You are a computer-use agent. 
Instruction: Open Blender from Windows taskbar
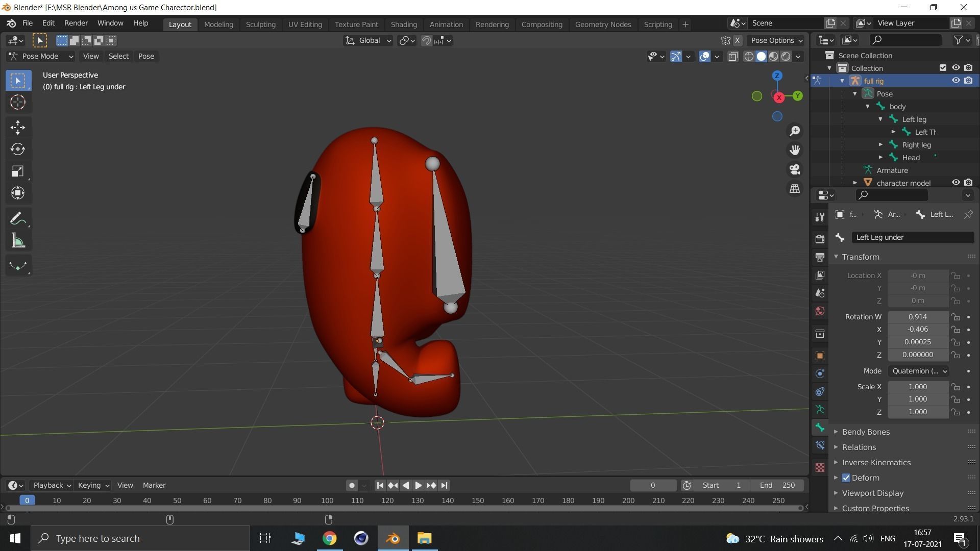pyautogui.click(x=393, y=538)
